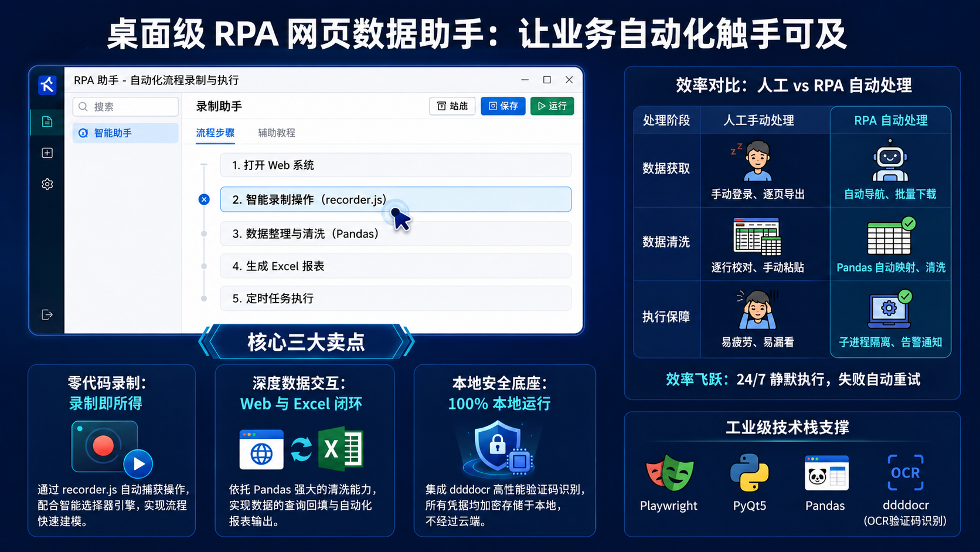Click the 处理阶段 column header
This screenshot has width=980, height=552.
click(x=666, y=120)
